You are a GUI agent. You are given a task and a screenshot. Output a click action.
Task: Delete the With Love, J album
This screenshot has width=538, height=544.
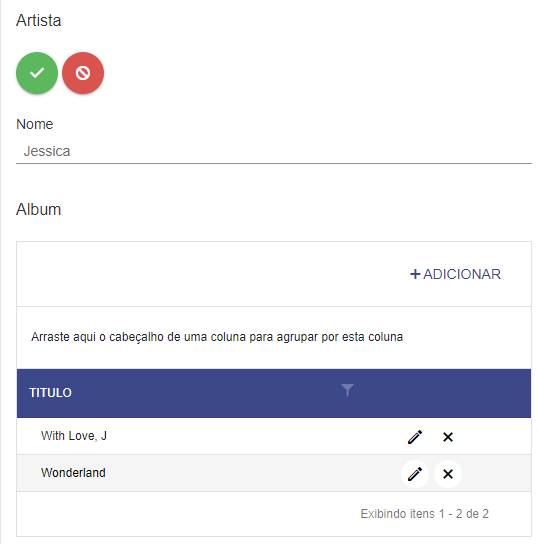pos(448,437)
